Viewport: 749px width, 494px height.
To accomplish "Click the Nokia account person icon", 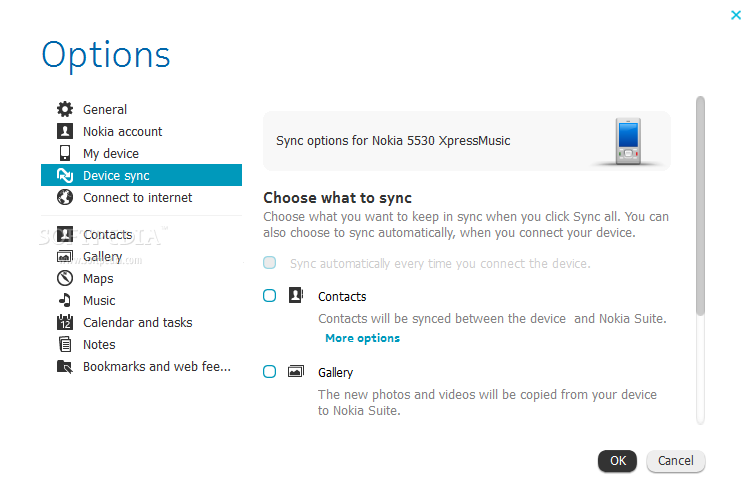I will tap(65, 131).
